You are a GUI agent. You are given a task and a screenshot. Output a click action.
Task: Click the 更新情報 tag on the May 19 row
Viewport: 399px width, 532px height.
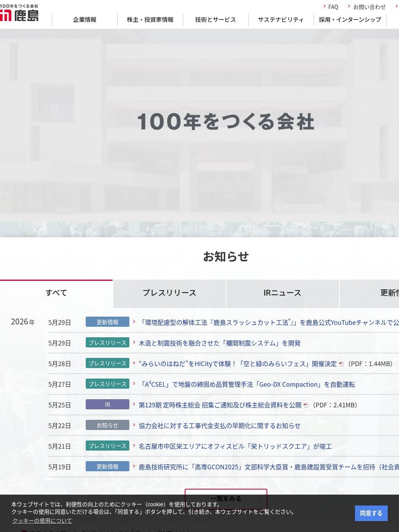[108, 467]
